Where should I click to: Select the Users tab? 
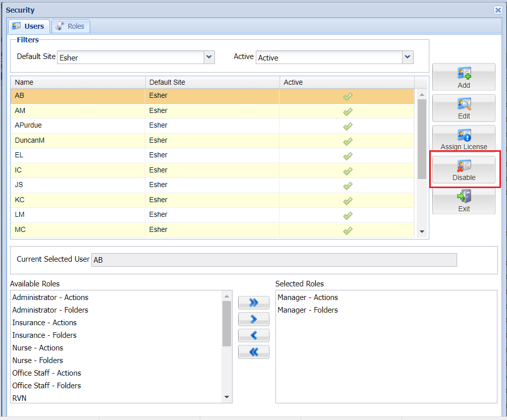pos(29,26)
